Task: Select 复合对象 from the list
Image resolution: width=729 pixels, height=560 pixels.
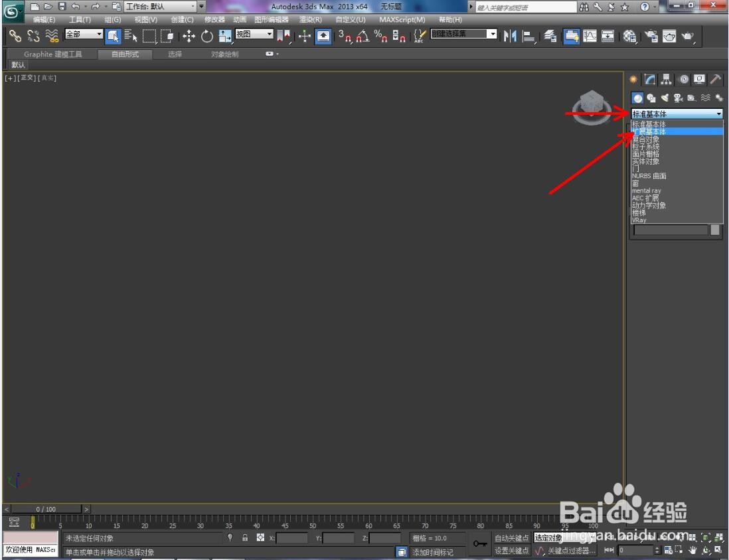Action: click(677, 139)
